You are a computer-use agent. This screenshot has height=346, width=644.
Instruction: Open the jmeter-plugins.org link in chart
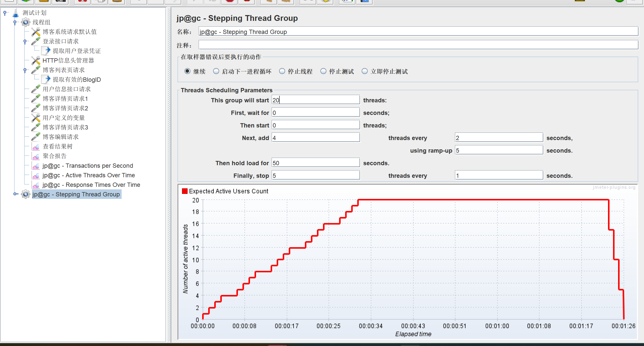tap(614, 187)
